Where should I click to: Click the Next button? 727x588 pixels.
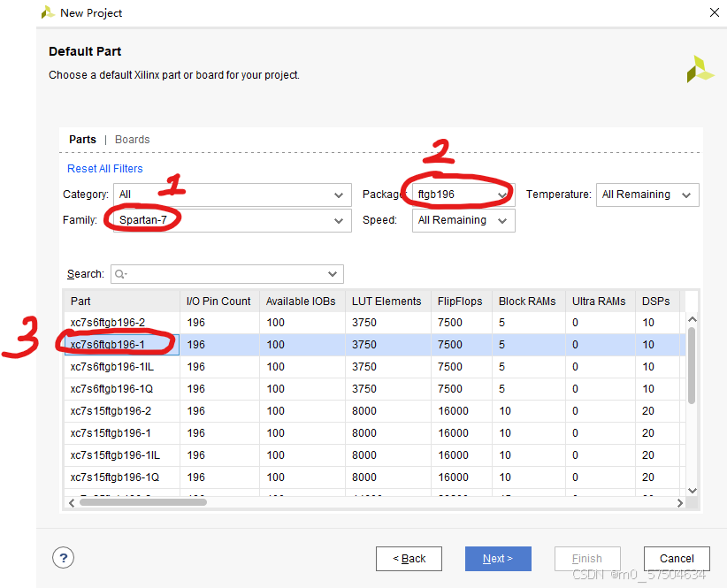498,559
